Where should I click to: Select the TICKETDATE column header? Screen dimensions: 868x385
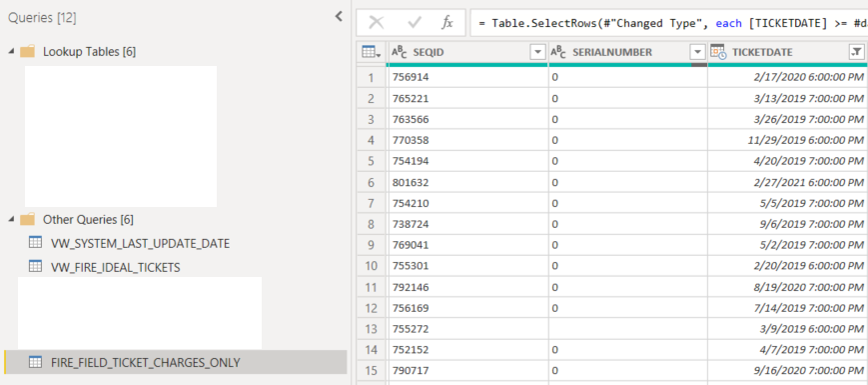[788, 52]
